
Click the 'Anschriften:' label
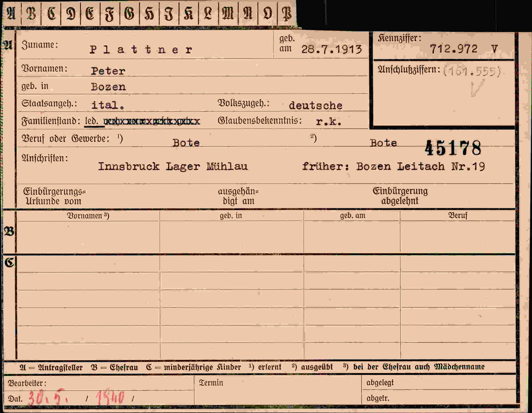coord(45,158)
